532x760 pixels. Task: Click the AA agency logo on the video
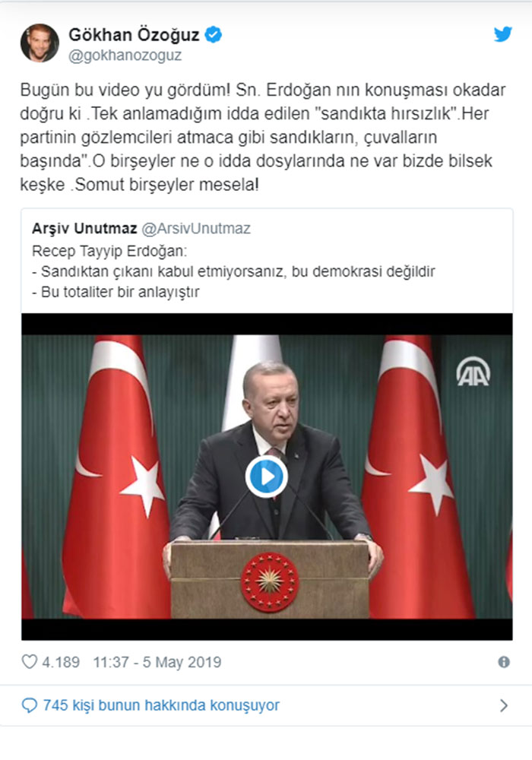(473, 372)
